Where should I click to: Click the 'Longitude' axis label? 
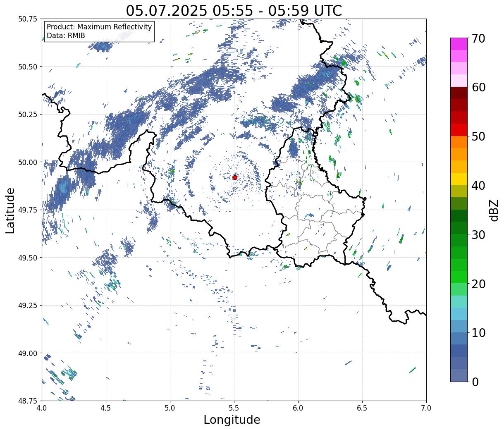[232, 420]
